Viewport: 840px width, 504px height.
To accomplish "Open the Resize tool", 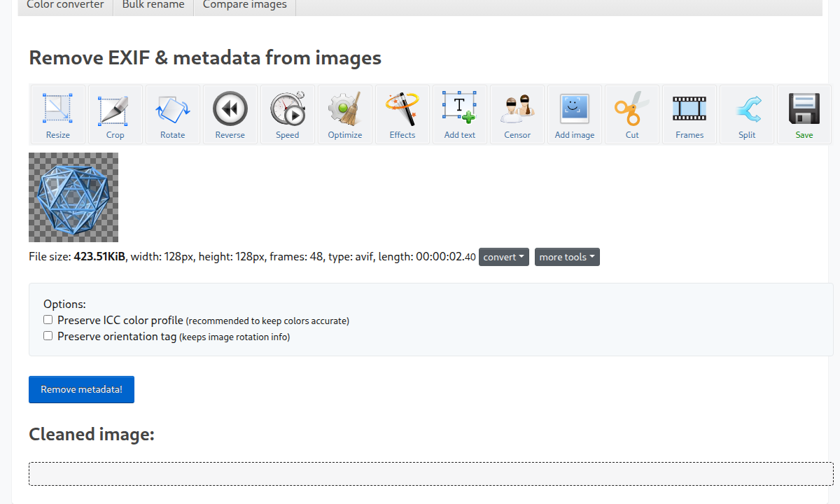I will tap(58, 115).
